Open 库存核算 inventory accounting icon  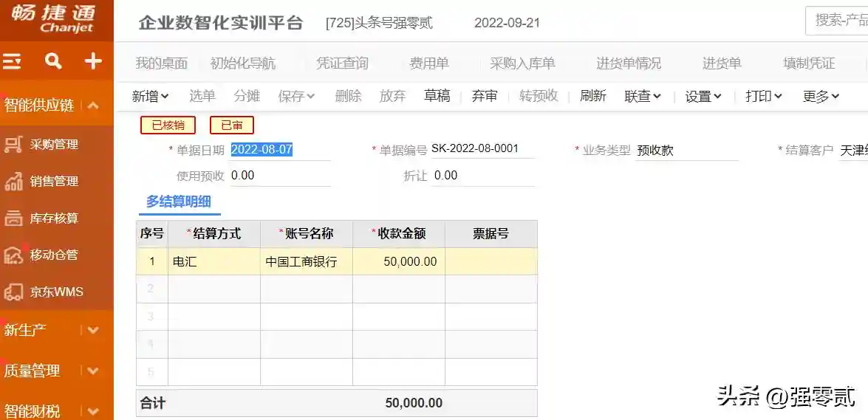click(13, 218)
